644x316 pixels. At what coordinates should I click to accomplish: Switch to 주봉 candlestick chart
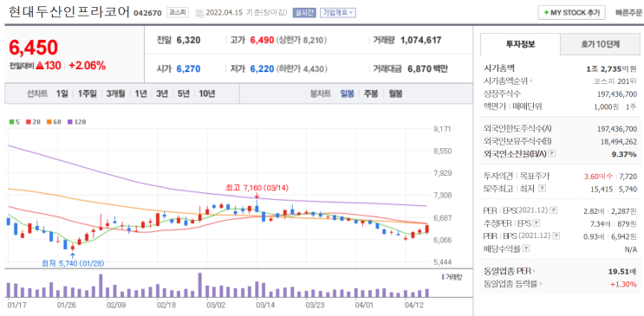click(x=370, y=94)
